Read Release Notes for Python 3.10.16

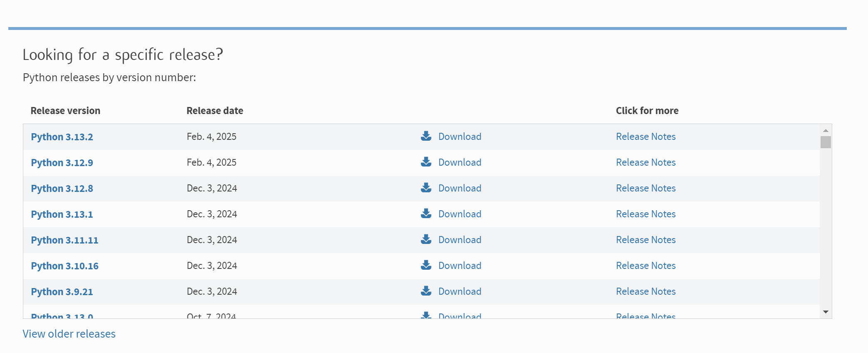click(x=645, y=266)
